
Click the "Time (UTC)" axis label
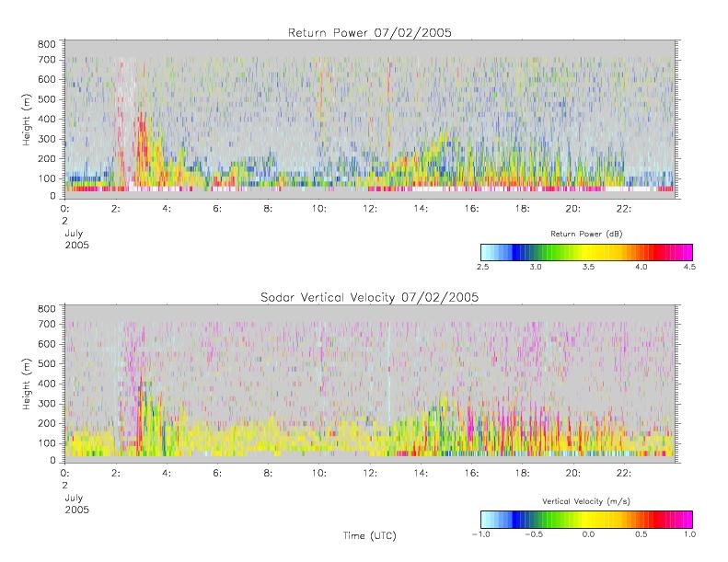click(x=370, y=535)
